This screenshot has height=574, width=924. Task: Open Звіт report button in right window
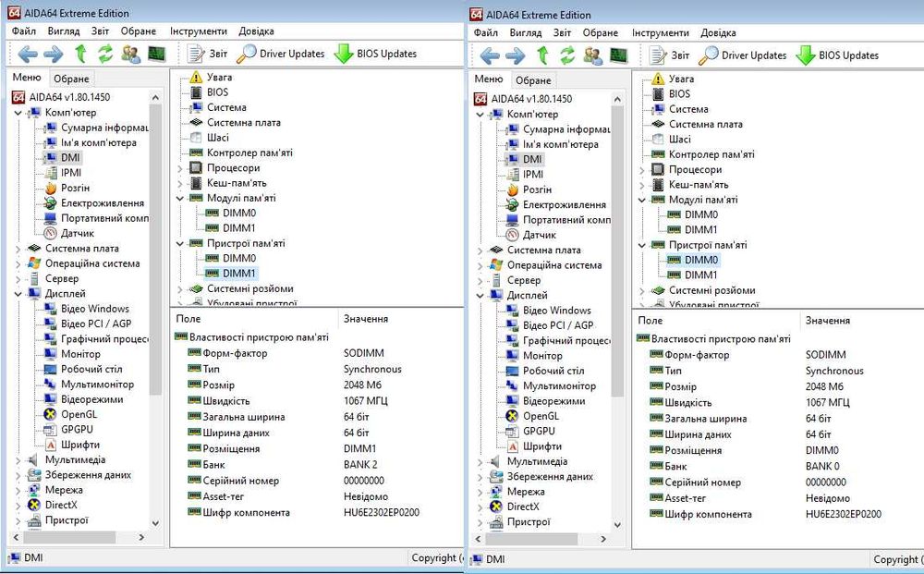coord(669,55)
